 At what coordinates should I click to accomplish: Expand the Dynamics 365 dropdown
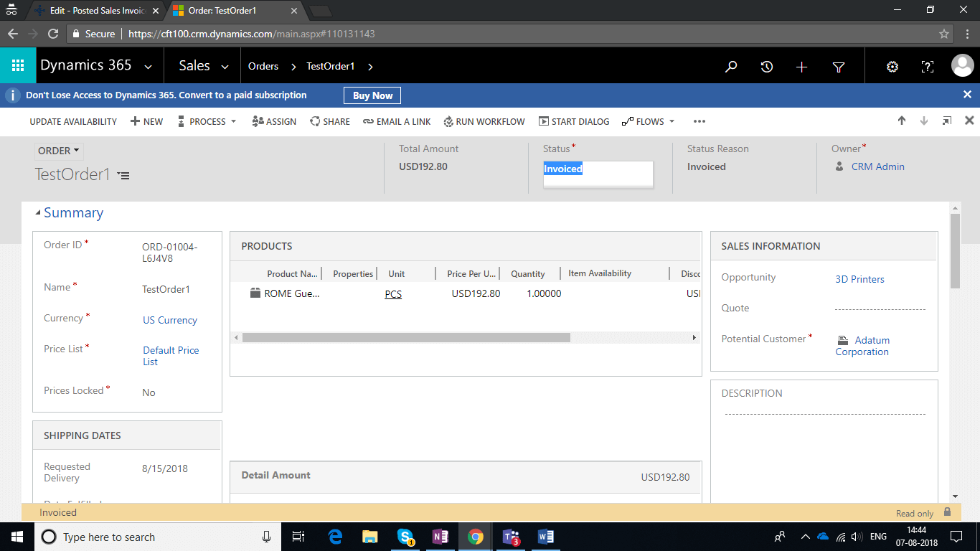point(148,67)
